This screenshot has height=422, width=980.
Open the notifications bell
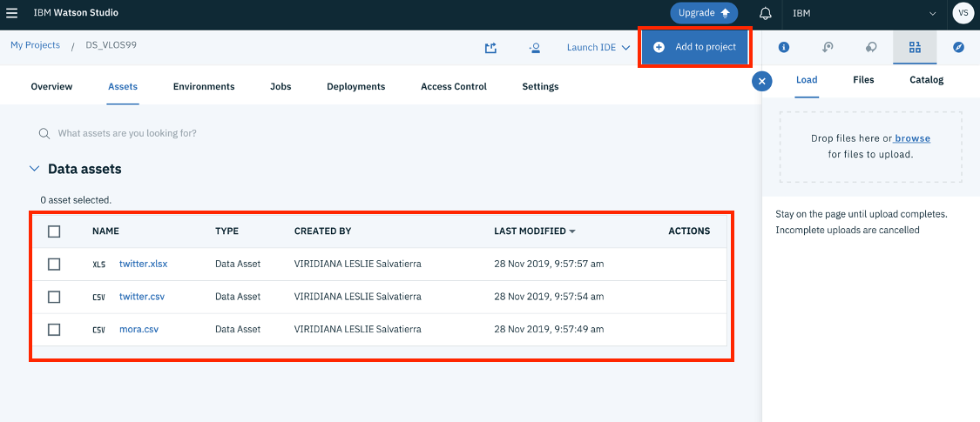tap(765, 13)
